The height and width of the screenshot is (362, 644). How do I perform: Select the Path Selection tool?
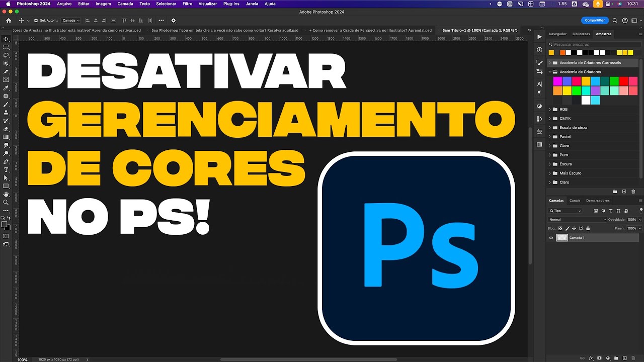pos(6,177)
